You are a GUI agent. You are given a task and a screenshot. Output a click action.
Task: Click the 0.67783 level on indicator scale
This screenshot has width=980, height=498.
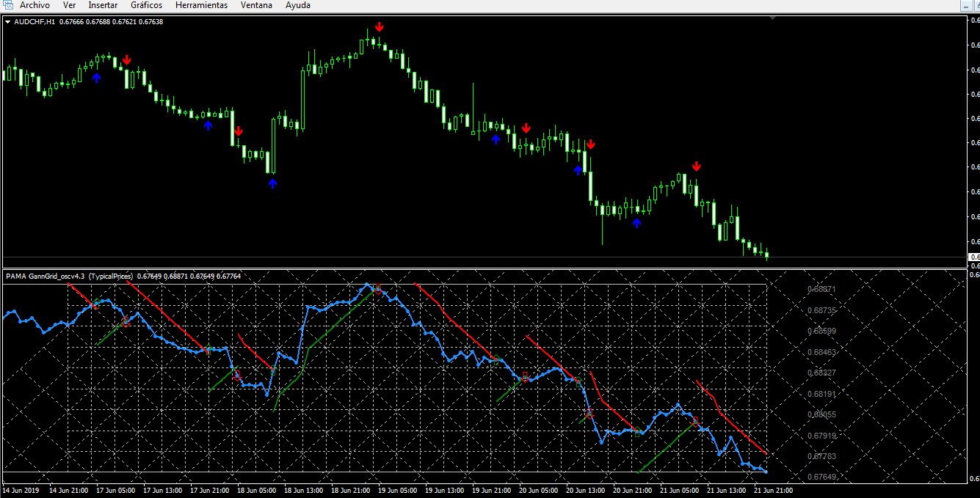[821, 456]
